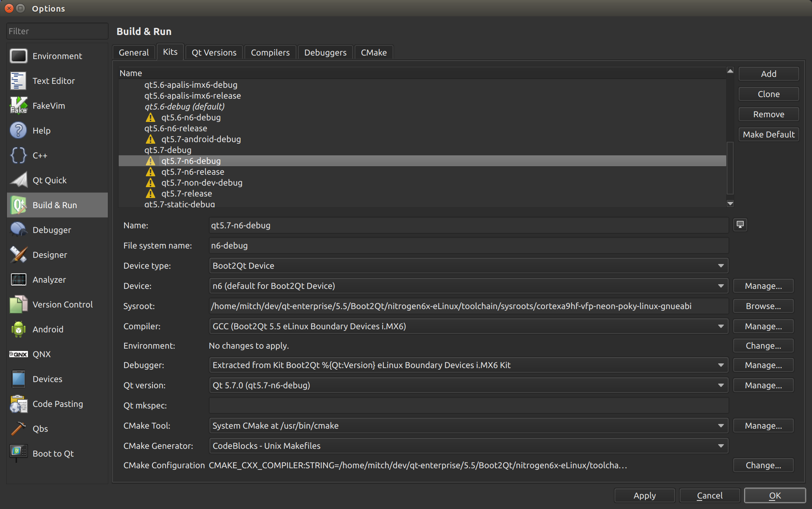Click the Clone button

point(768,94)
